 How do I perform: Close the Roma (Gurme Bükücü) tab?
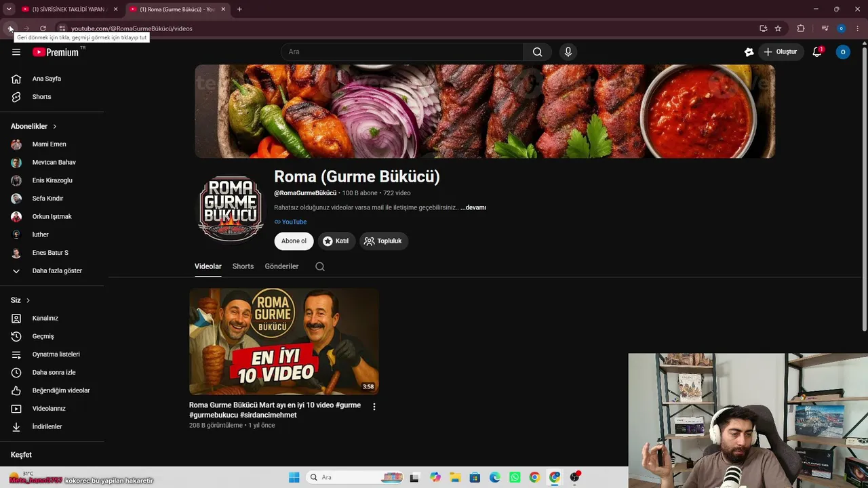[x=223, y=9]
